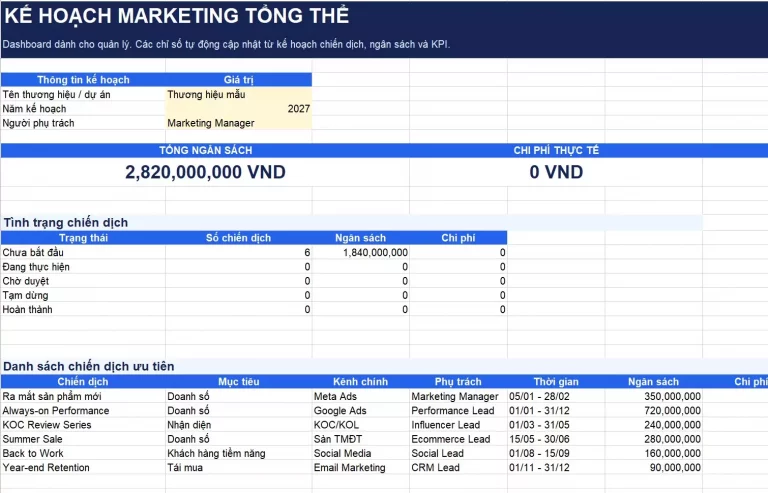Select the 'Tình trạng chiến dịch' section title

coord(66,223)
